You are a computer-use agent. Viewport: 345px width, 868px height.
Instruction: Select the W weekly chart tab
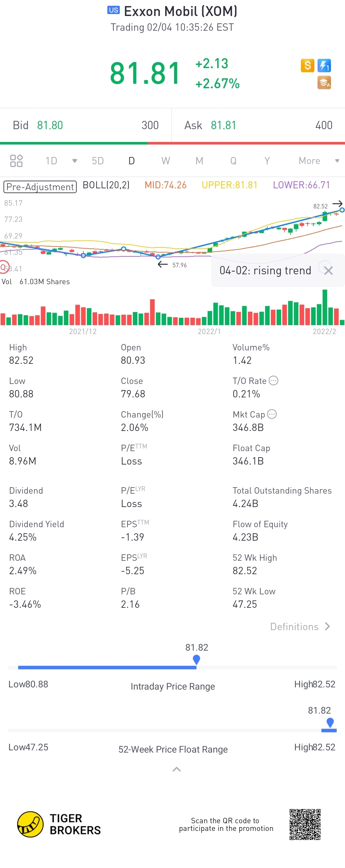point(165,161)
